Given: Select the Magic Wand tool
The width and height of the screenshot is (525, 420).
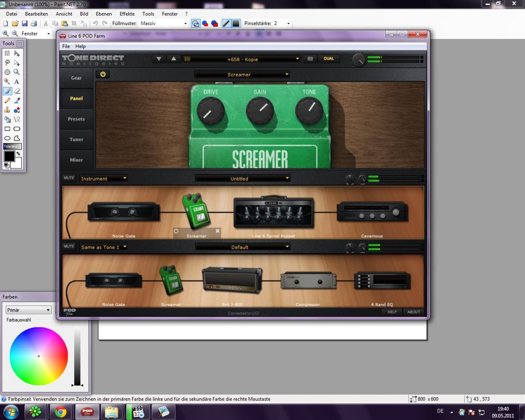Looking at the screenshot, I should [x=7, y=82].
